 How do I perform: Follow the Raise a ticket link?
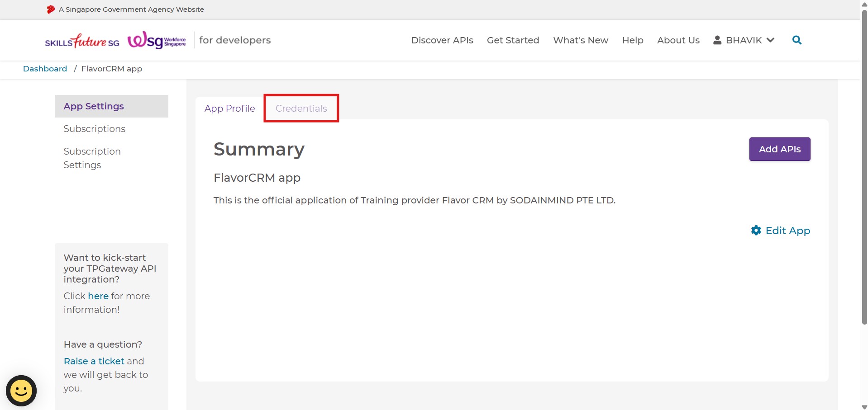94,361
